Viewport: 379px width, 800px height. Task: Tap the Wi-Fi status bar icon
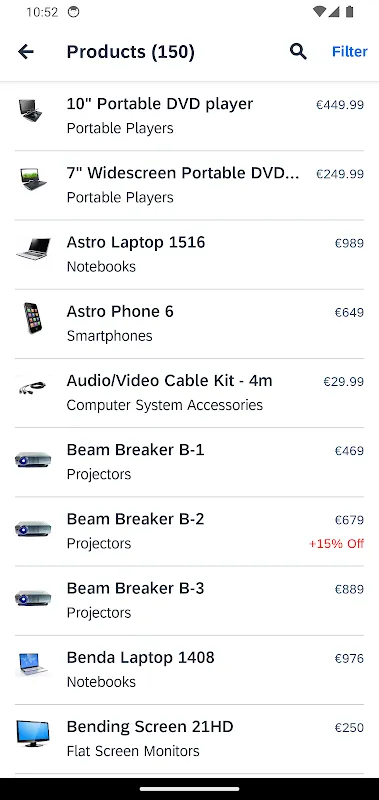click(x=319, y=12)
